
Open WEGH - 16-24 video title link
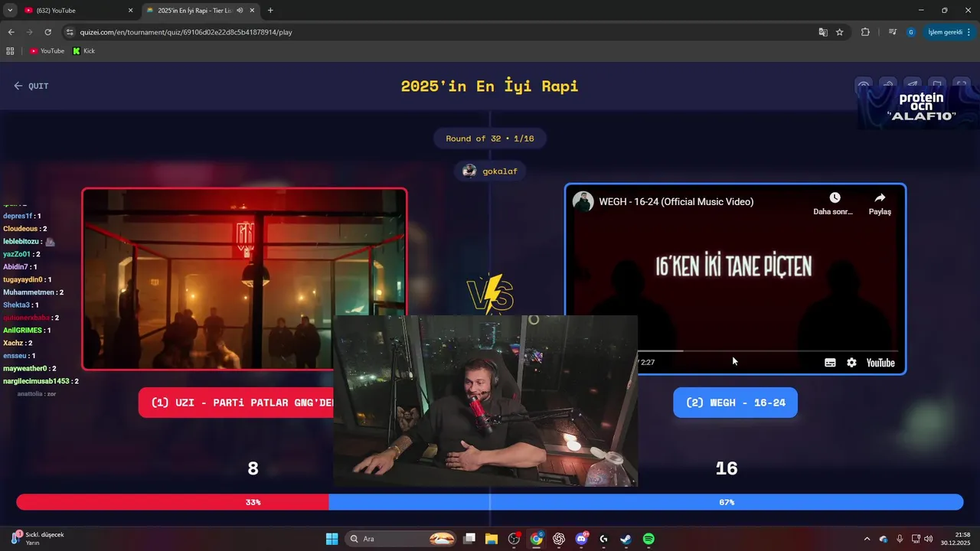pyautogui.click(x=676, y=201)
